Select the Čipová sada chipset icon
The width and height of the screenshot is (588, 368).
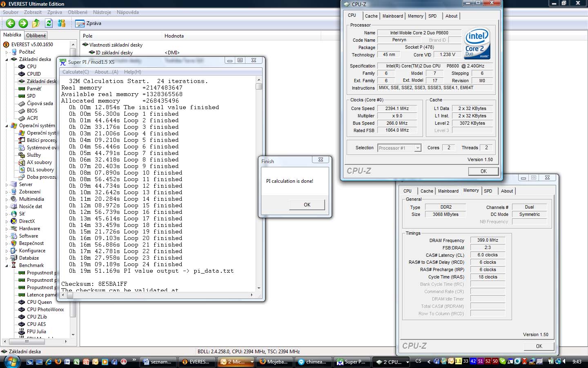coord(22,103)
